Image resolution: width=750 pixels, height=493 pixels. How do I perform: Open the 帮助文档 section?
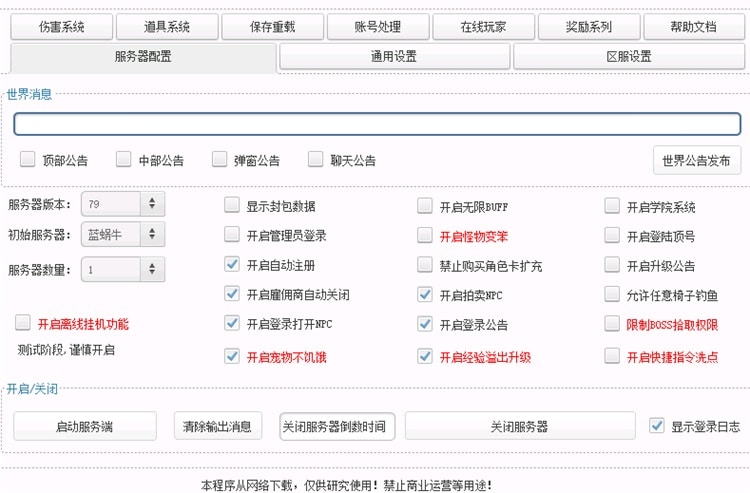point(694,27)
